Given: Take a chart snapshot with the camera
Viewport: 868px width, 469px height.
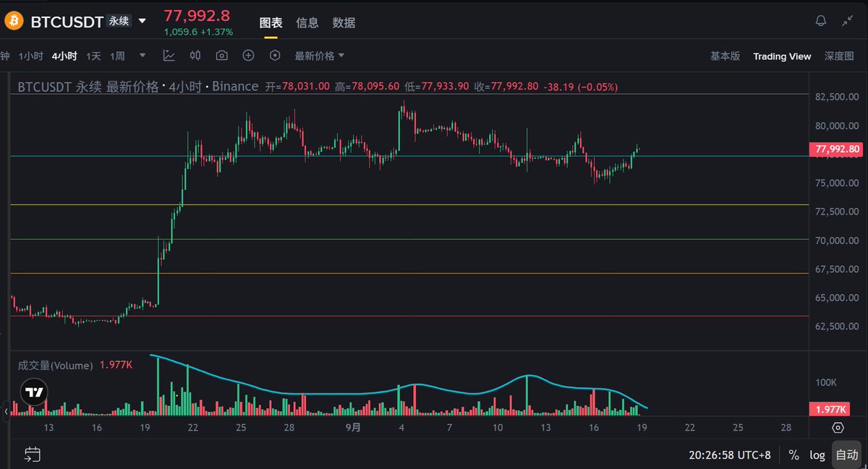Looking at the screenshot, I should point(221,56).
